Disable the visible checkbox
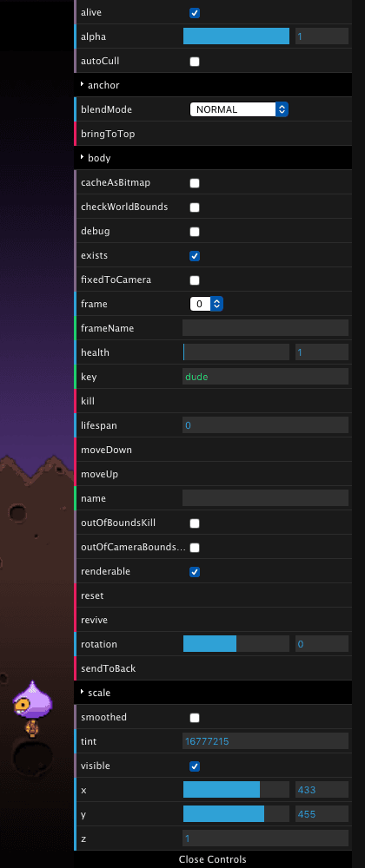This screenshot has width=365, height=868. (x=195, y=766)
